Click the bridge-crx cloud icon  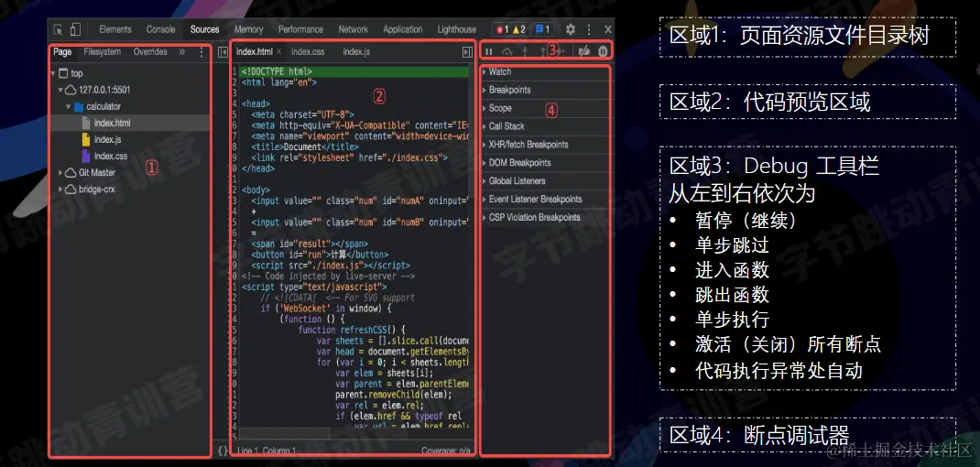pyautogui.click(x=71, y=189)
